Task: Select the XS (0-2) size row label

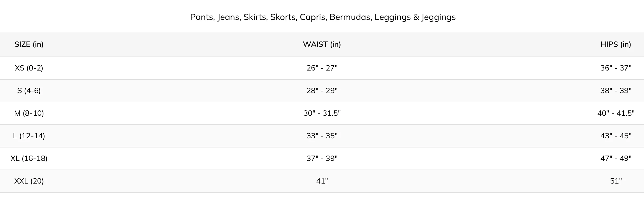Action: coord(29,68)
